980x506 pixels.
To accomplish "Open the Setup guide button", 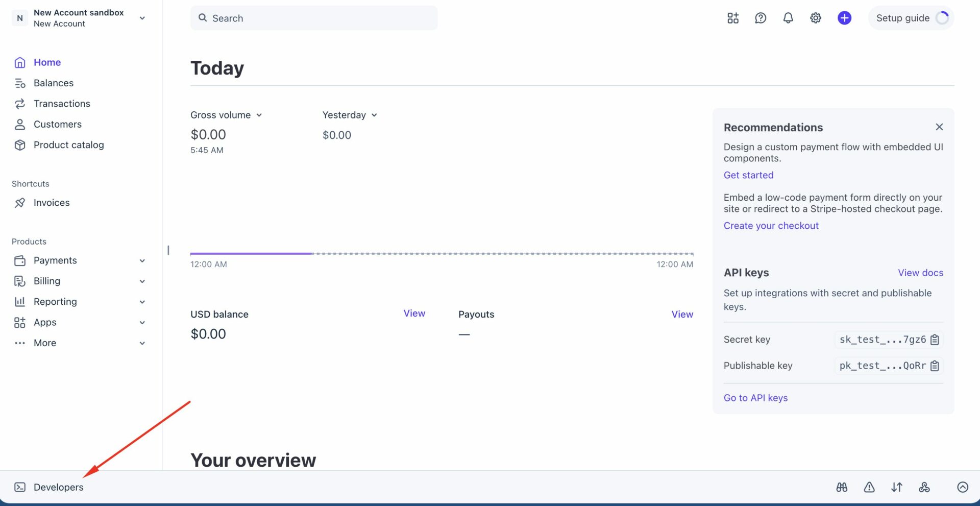I will pos(911,18).
